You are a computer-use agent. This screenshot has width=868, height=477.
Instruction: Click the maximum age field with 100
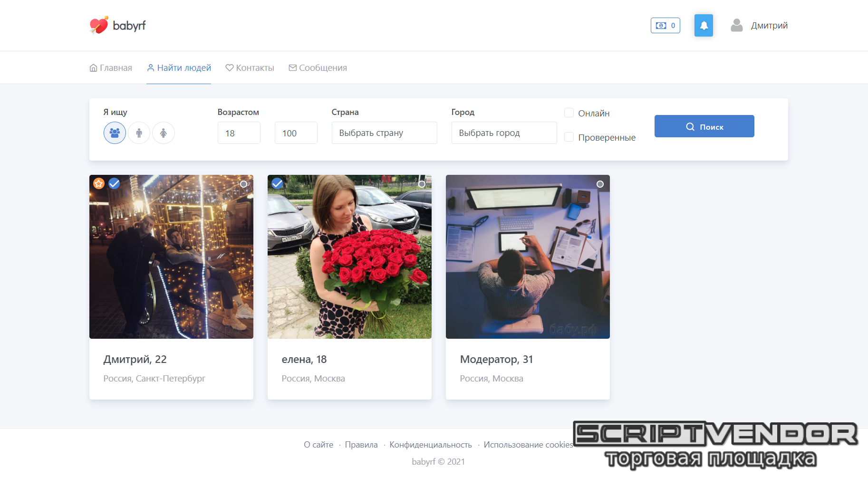(296, 133)
